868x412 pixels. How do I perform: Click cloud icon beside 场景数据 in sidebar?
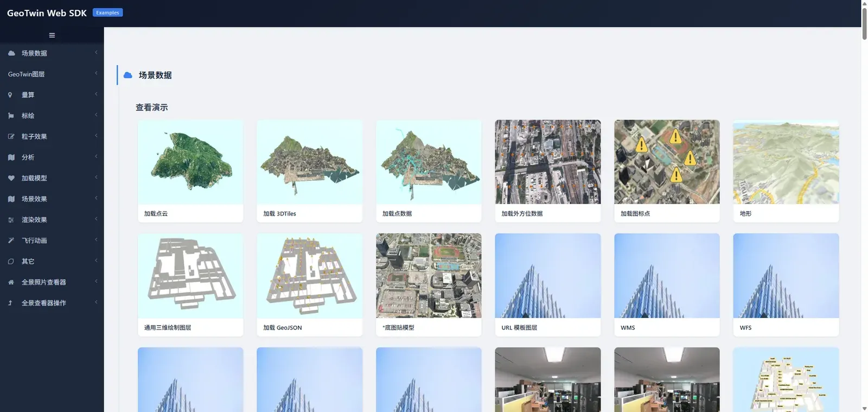[11, 53]
